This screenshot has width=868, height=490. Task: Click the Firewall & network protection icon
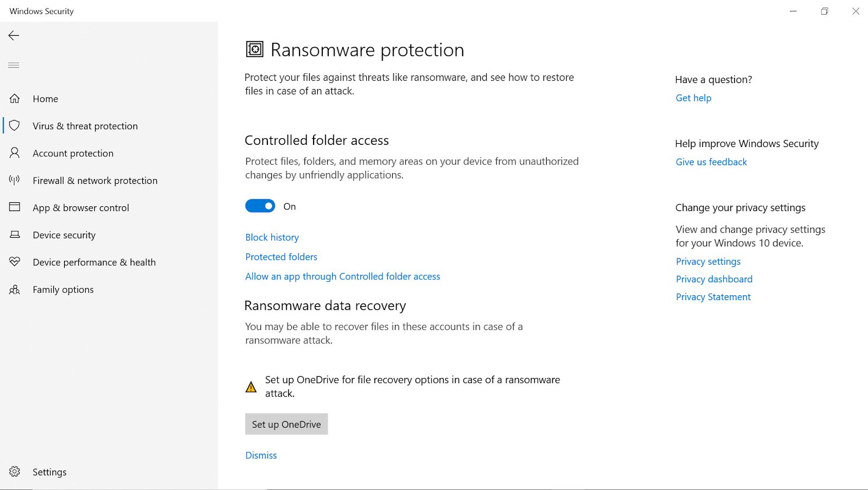pyautogui.click(x=14, y=180)
